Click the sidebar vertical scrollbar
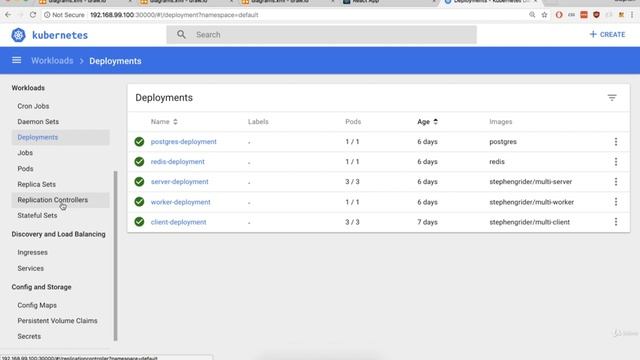This screenshot has width=640, height=360. point(116,255)
